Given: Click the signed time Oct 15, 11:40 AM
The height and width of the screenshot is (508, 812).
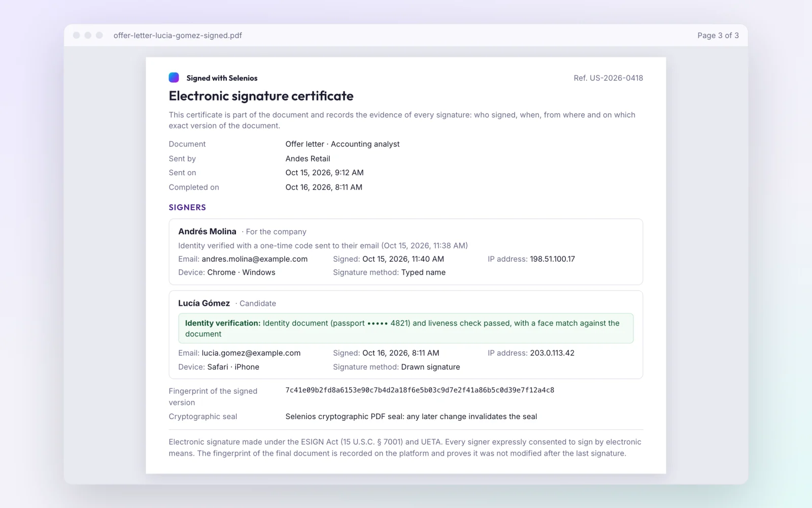Looking at the screenshot, I should coord(403,259).
